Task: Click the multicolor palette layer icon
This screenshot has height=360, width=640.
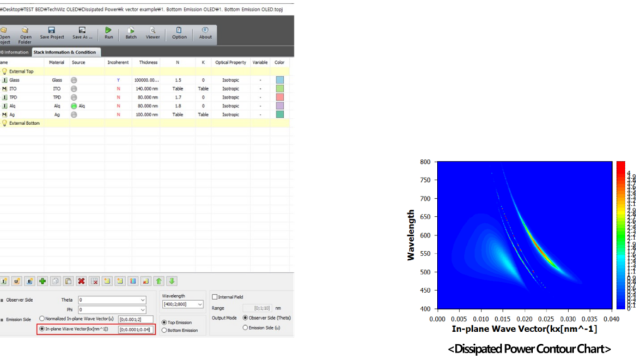Action: point(133,281)
